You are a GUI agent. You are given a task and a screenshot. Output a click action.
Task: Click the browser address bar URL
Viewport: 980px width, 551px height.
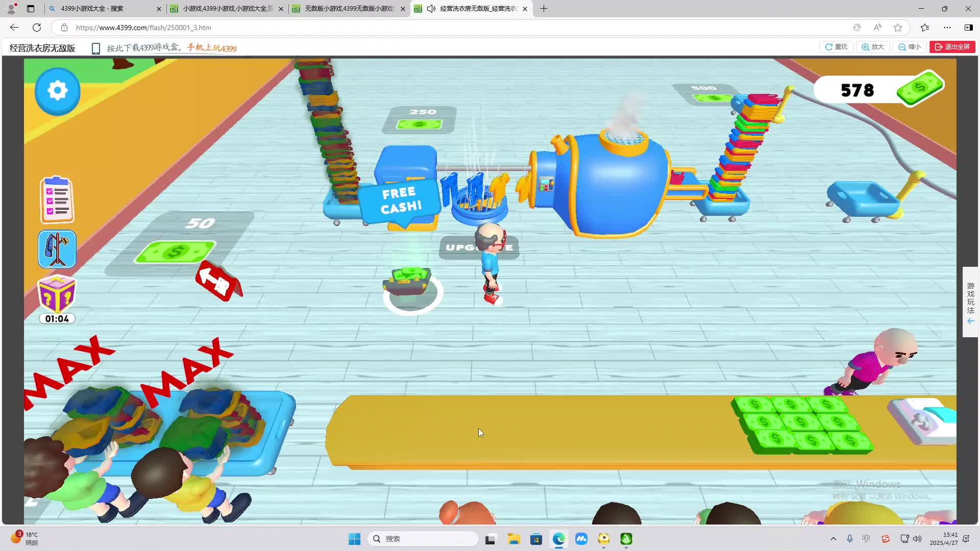pos(143,28)
